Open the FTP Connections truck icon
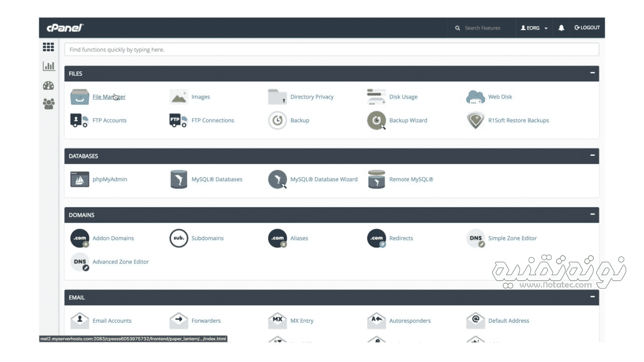Screen dimensions: 644x362 179,121
